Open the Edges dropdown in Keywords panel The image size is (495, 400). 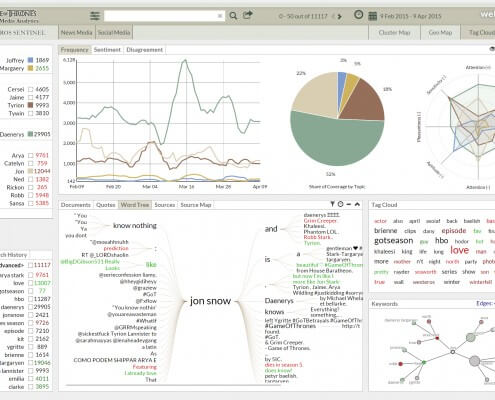coord(485,303)
